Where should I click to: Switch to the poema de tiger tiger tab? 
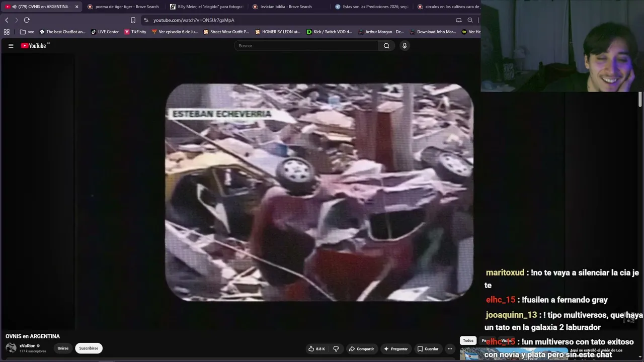pyautogui.click(x=123, y=7)
